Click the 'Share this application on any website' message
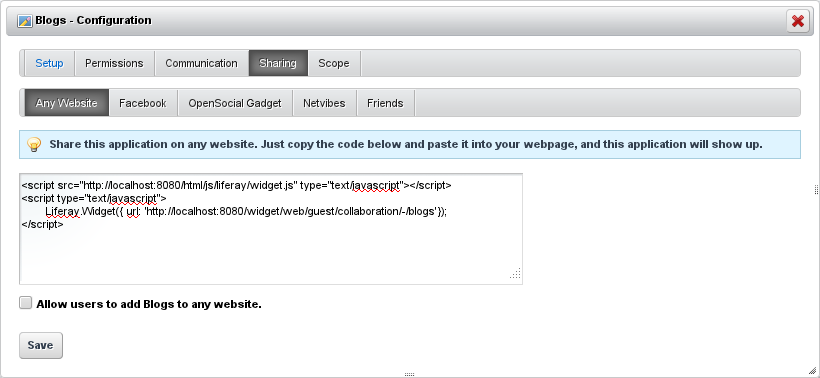The image size is (820, 378). click(x=406, y=144)
